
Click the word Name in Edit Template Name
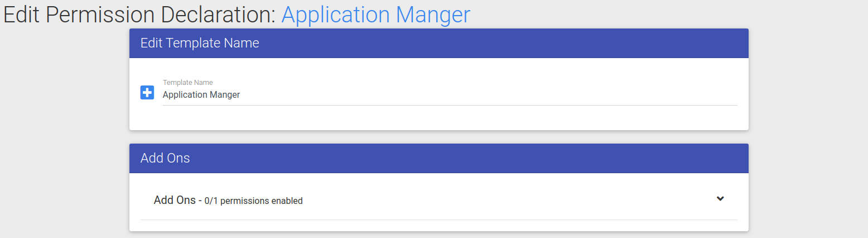(x=244, y=44)
